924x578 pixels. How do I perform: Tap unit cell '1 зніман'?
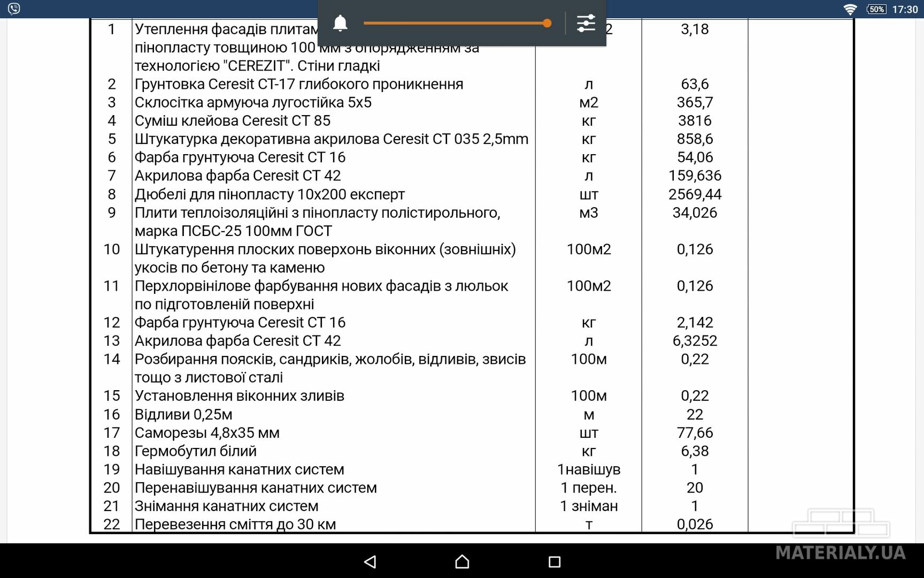(589, 506)
